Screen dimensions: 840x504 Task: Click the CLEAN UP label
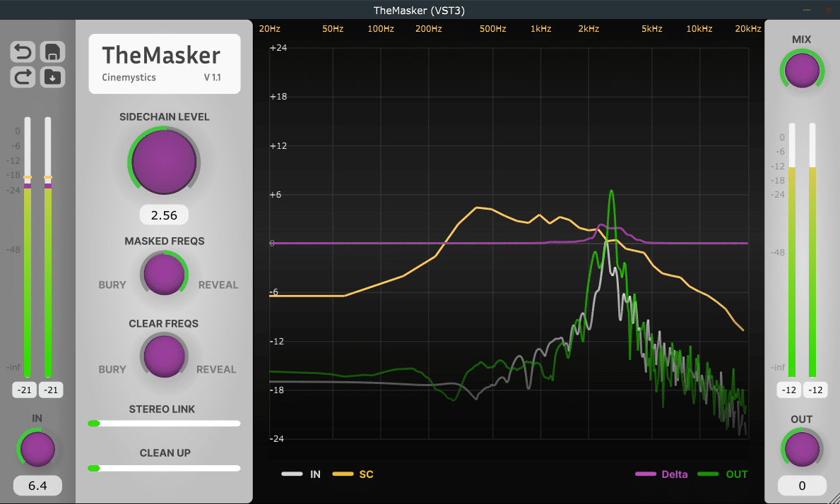coord(165,452)
